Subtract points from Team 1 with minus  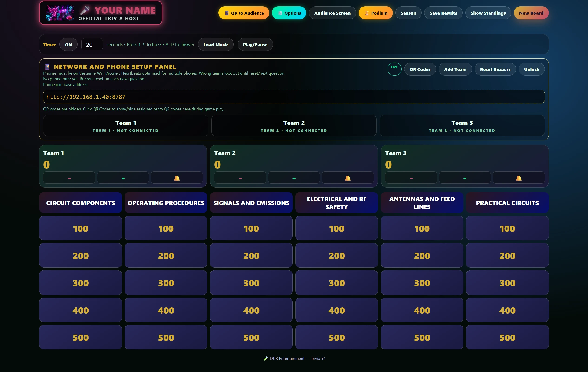click(69, 178)
